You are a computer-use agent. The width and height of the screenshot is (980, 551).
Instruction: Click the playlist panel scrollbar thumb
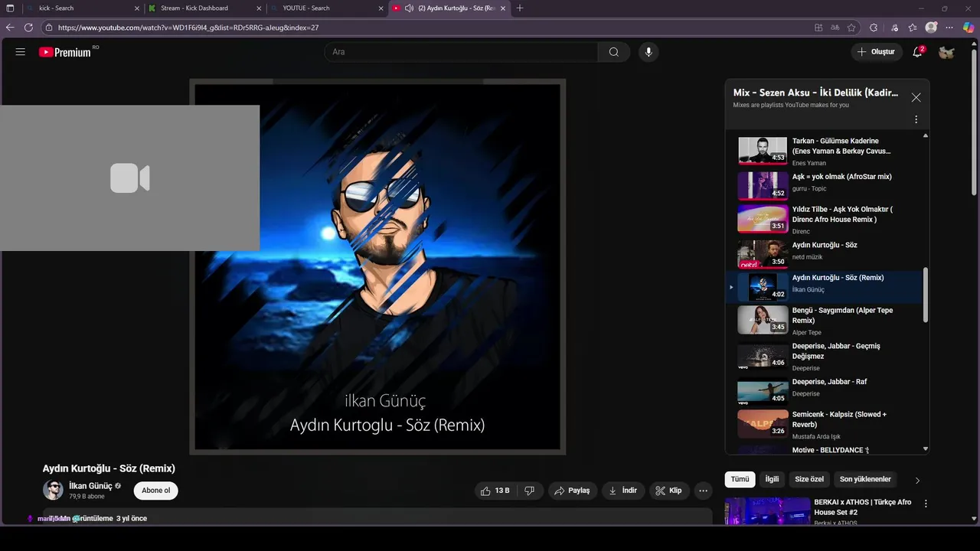(x=925, y=295)
